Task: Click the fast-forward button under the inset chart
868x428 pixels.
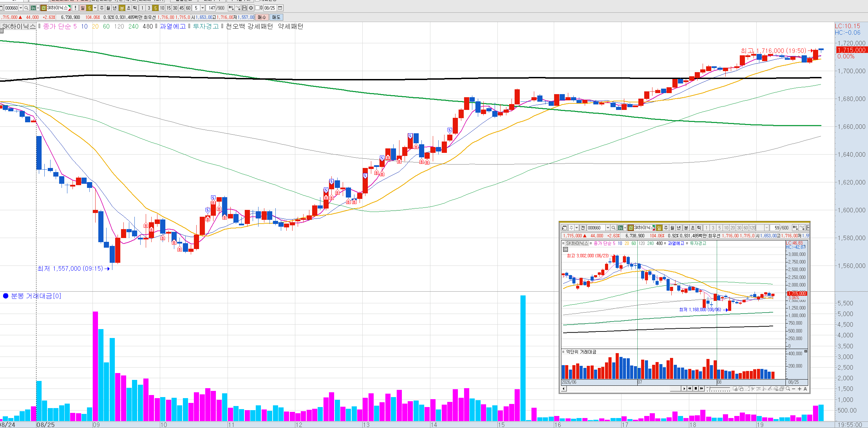Action: pyautogui.click(x=701, y=388)
